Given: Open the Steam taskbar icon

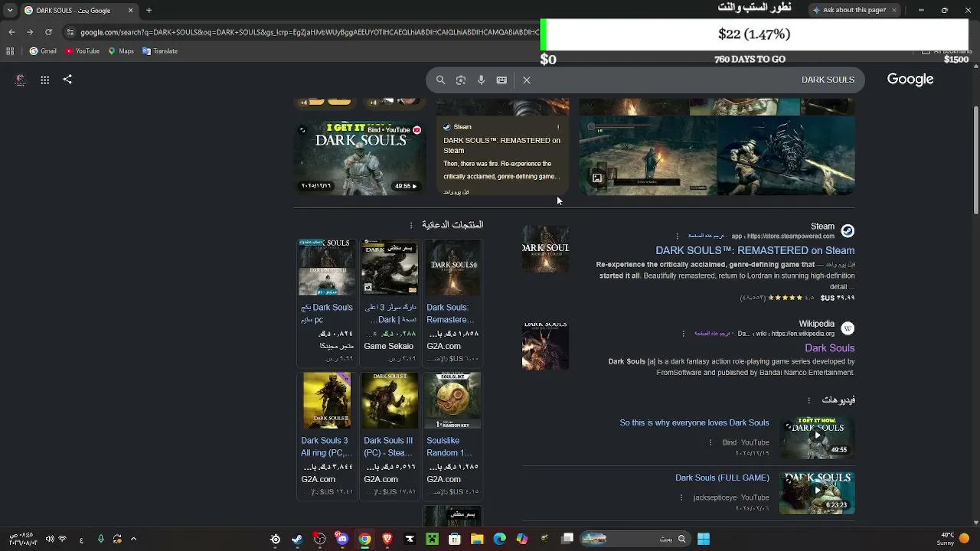Looking at the screenshot, I should (x=297, y=539).
